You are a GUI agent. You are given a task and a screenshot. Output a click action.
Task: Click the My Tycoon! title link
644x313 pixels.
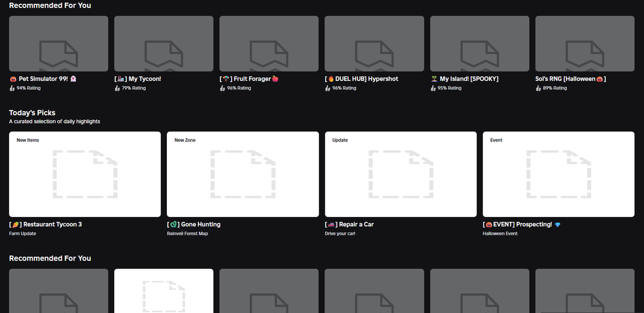click(138, 79)
